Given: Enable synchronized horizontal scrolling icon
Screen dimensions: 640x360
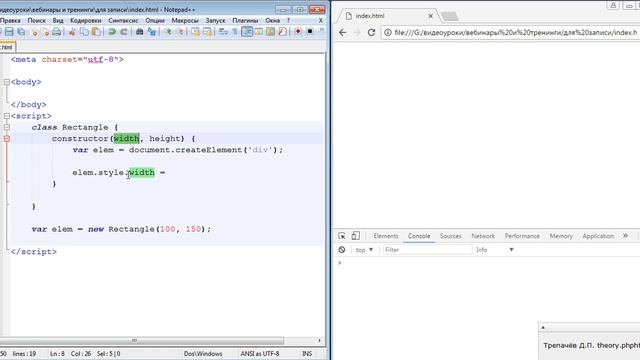Looking at the screenshot, I should click(x=207, y=32).
